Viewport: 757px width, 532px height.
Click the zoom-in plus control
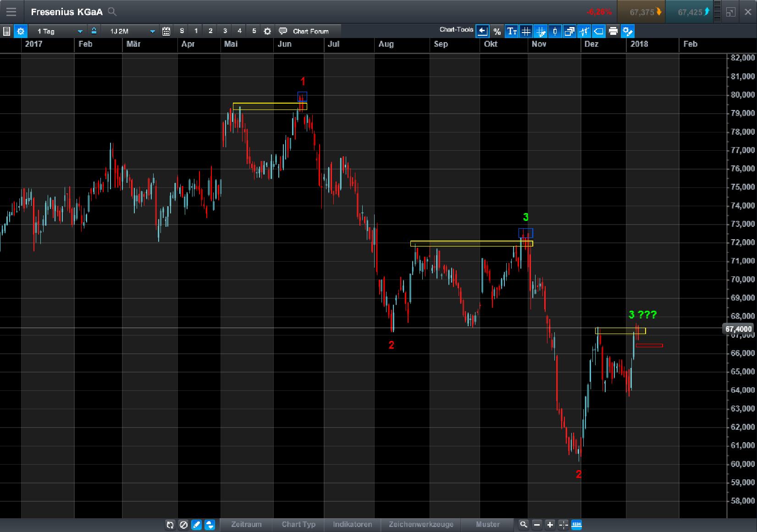pos(550,525)
